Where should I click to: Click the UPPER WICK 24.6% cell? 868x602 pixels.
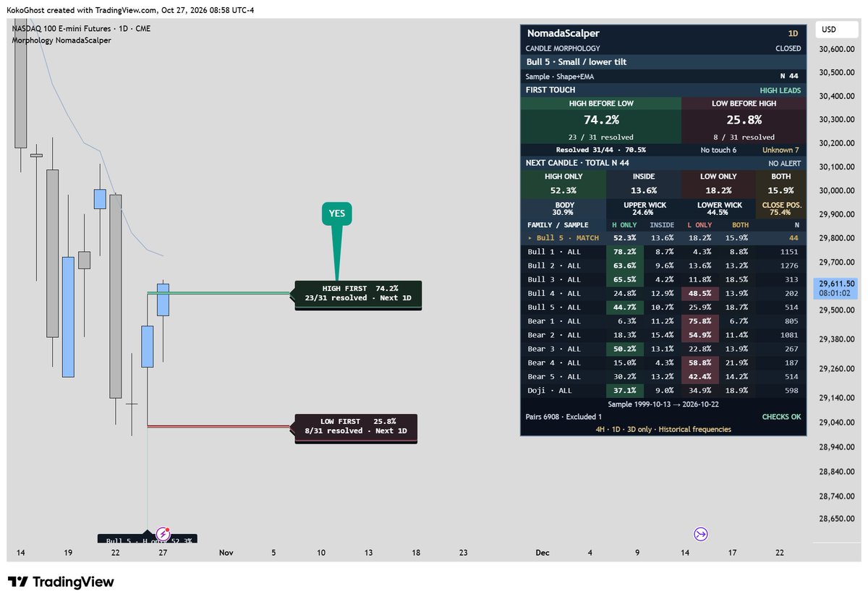643,209
